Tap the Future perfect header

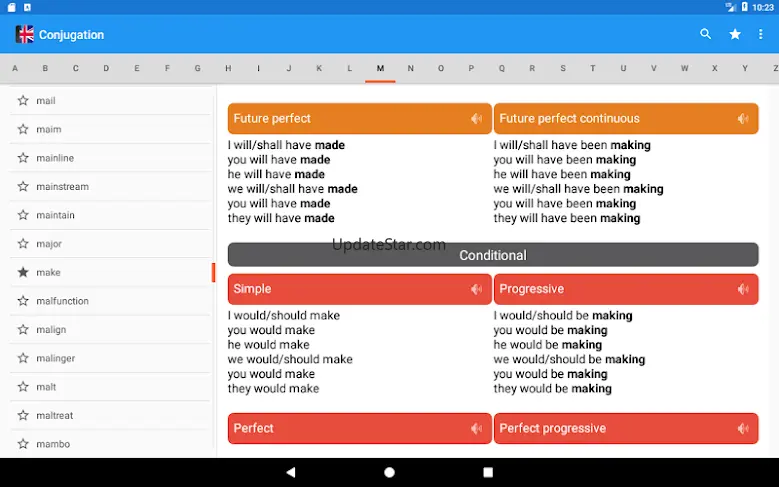pos(360,118)
